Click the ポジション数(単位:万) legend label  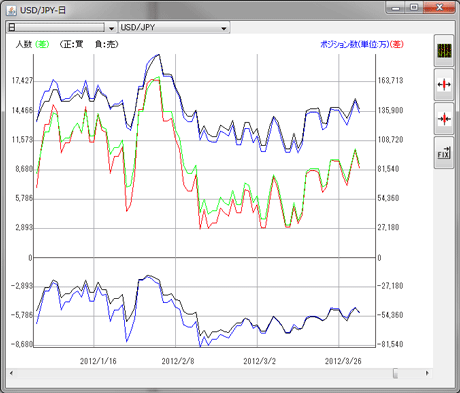point(355,44)
